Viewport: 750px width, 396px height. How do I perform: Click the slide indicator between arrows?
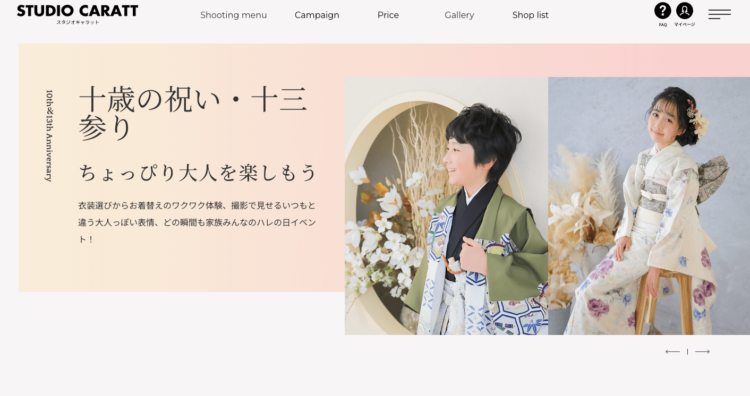(x=687, y=352)
